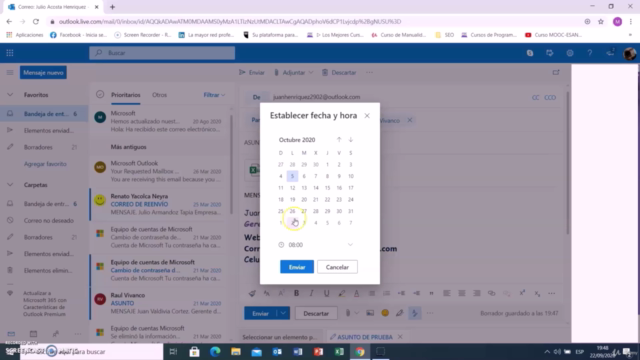Show the CCO field
Viewport: 640px width, 360px height.
550,98
